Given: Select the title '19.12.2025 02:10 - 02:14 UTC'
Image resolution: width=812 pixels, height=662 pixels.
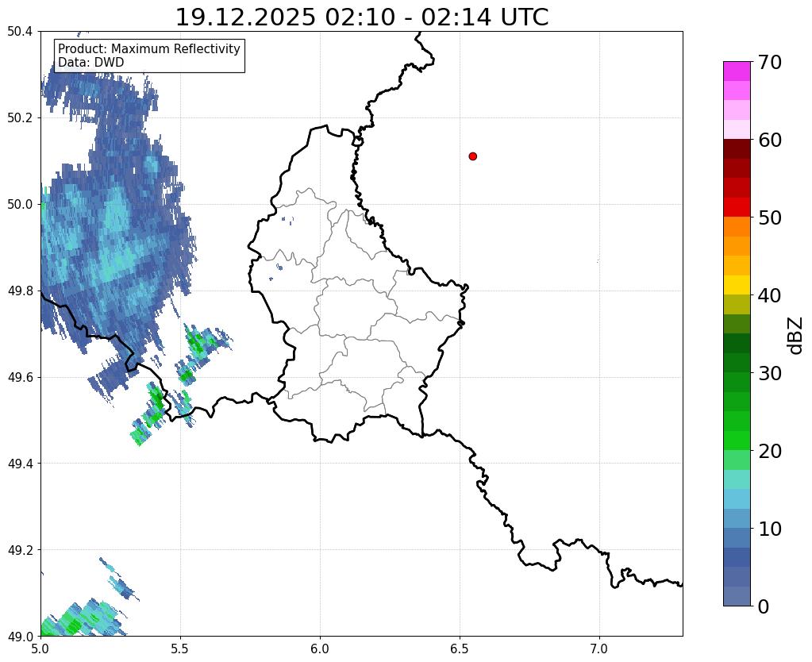Looking at the screenshot, I should (361, 17).
